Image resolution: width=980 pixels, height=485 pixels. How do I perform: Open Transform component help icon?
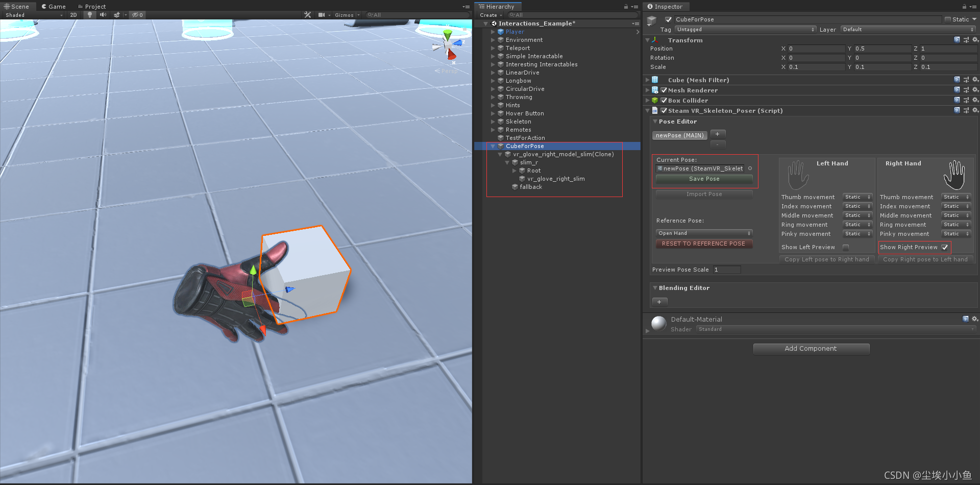point(957,40)
